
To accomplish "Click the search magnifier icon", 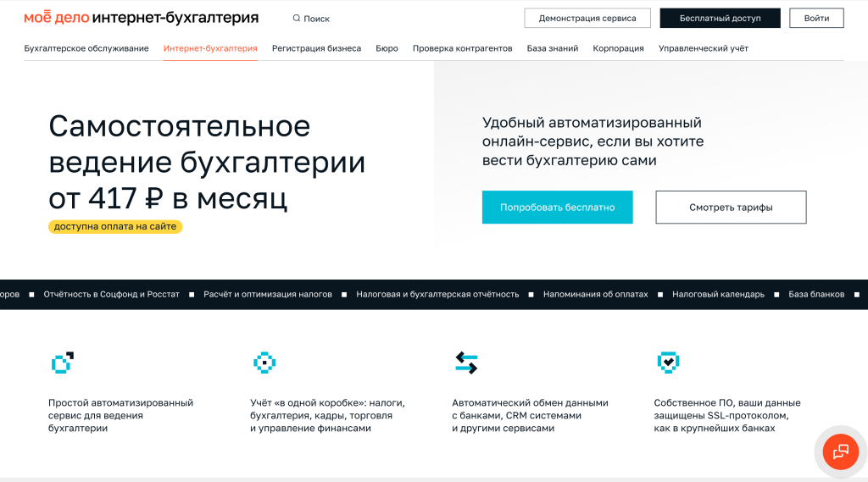I will coord(296,18).
